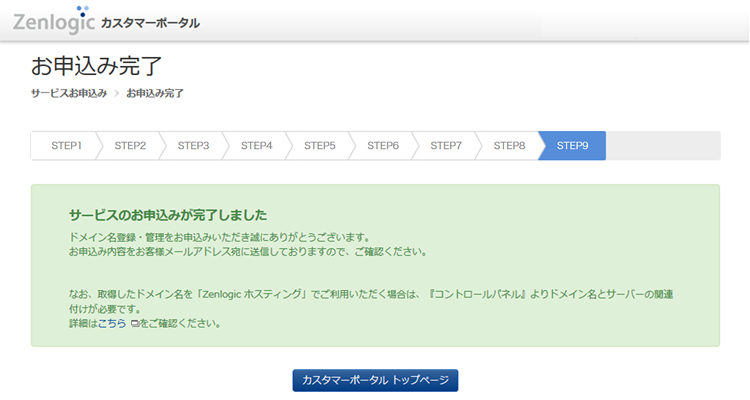Click the サービスのお申込みが完了しました success heading

click(x=168, y=215)
